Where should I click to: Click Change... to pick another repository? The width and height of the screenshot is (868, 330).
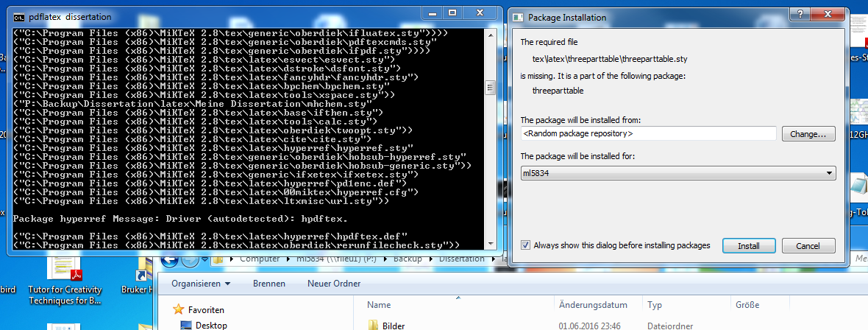808,133
